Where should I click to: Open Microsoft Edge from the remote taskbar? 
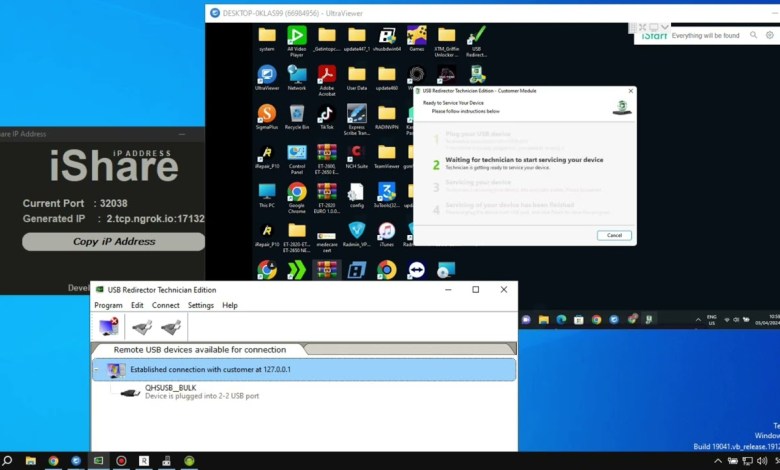click(561, 320)
